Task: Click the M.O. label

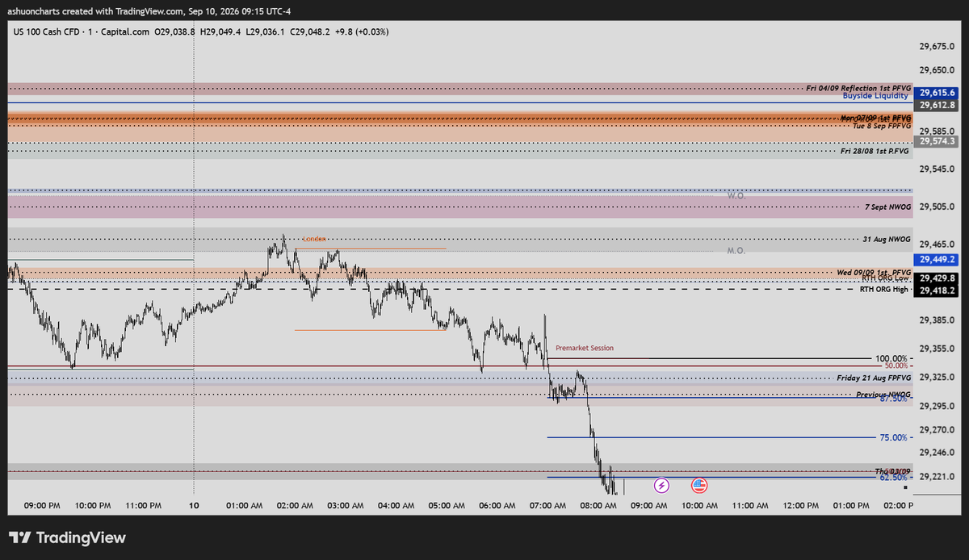Action: pos(736,251)
